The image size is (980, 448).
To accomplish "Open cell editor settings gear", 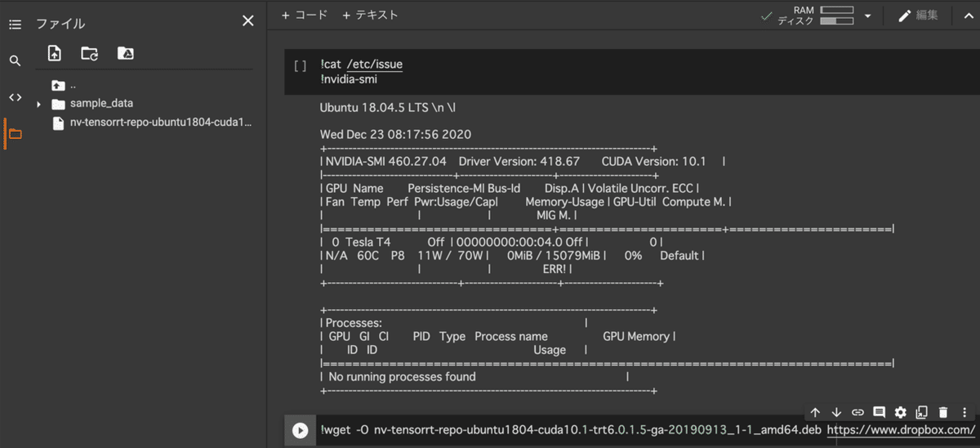I will pos(901,413).
